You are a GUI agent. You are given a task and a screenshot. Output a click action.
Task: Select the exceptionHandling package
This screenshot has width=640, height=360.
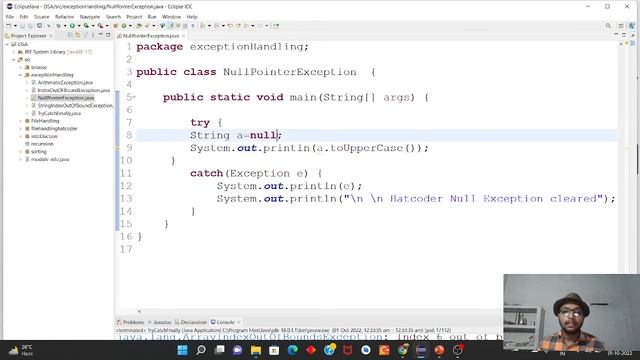coord(49,75)
